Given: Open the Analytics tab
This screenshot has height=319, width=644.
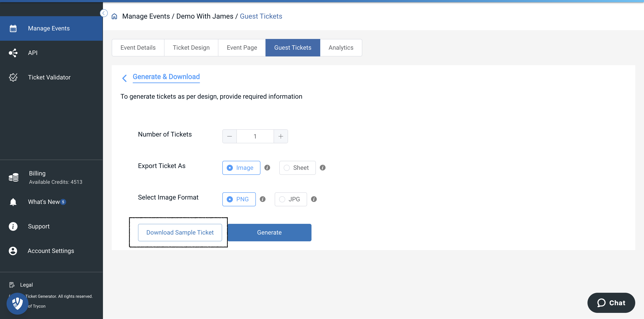Looking at the screenshot, I should (341, 48).
